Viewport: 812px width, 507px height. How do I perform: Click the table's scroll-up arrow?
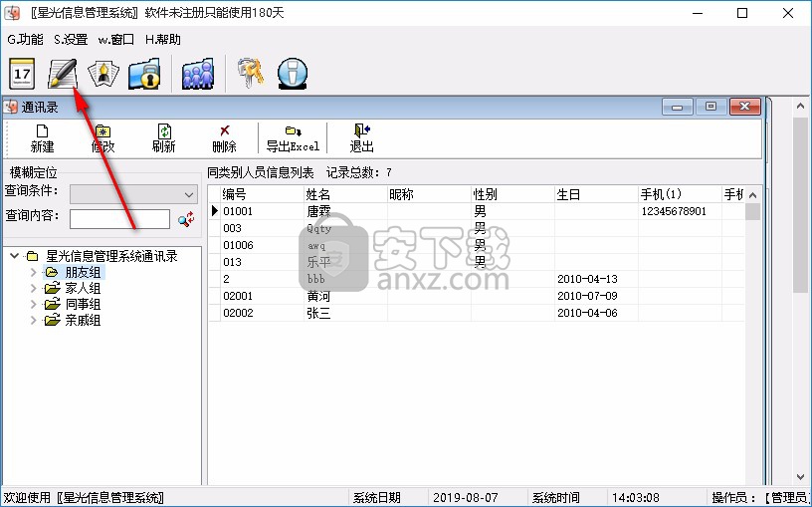coord(753,195)
